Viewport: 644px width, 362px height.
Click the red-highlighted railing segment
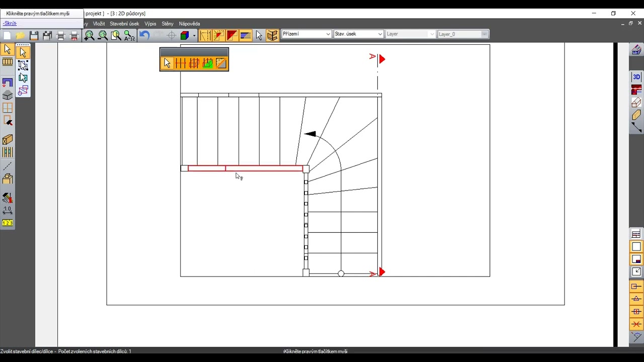[245, 168]
